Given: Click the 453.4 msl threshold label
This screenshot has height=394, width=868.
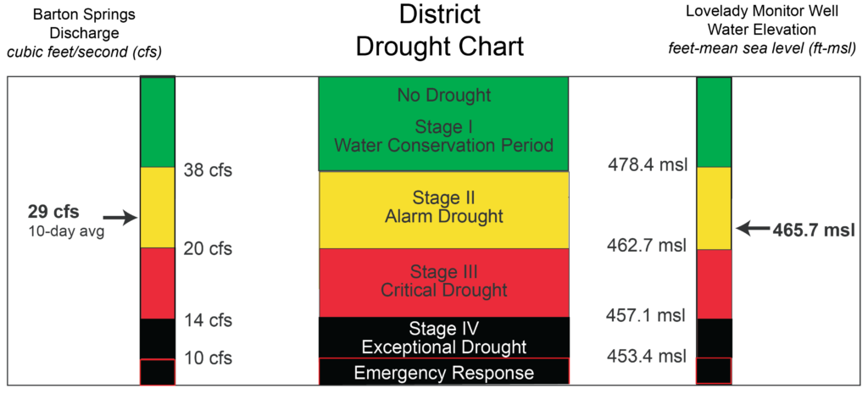Looking at the screenshot, I should pyautogui.click(x=646, y=354).
